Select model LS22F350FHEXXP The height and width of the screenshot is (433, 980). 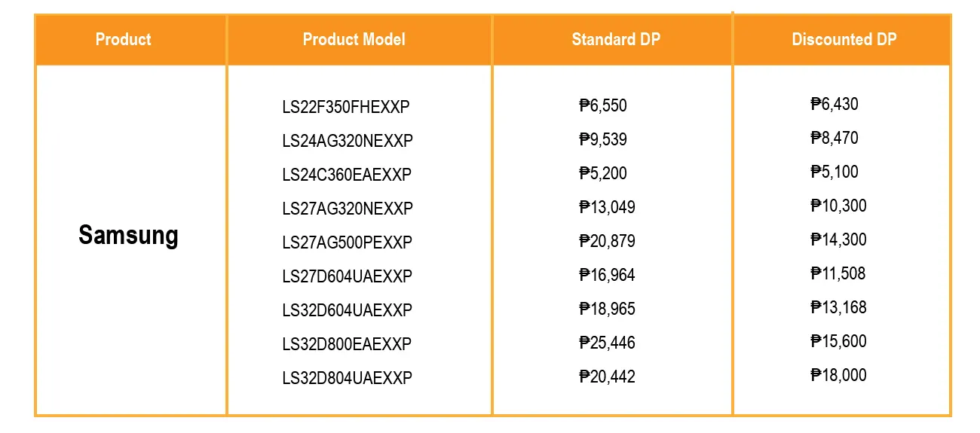point(346,107)
